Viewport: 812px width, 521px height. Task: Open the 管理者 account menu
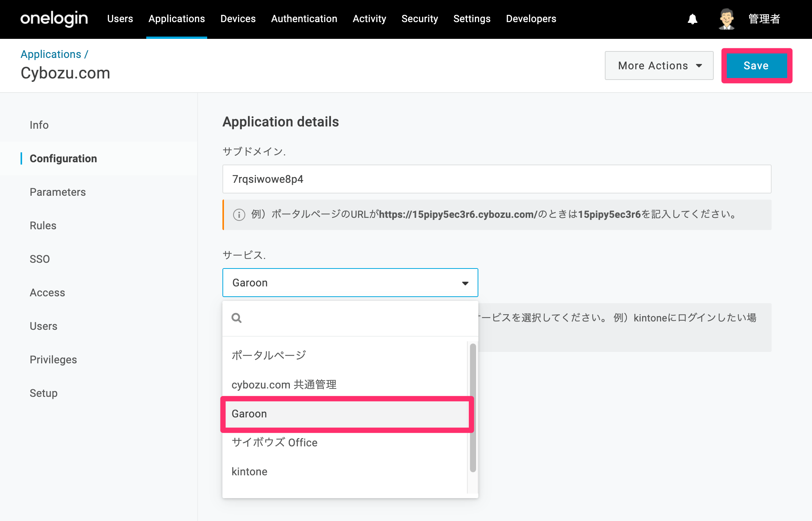click(x=764, y=19)
